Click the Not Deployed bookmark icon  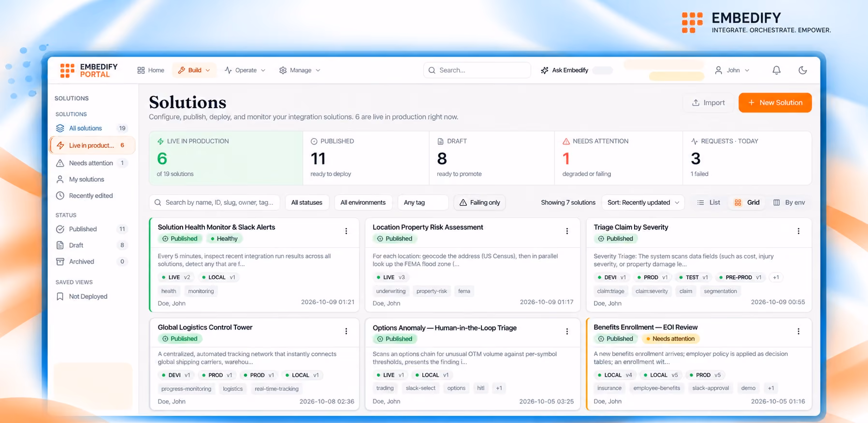click(60, 296)
